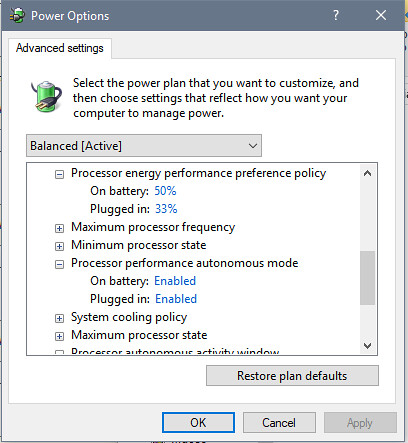
Task: Expand Maximum processor state
Action: 59,336
